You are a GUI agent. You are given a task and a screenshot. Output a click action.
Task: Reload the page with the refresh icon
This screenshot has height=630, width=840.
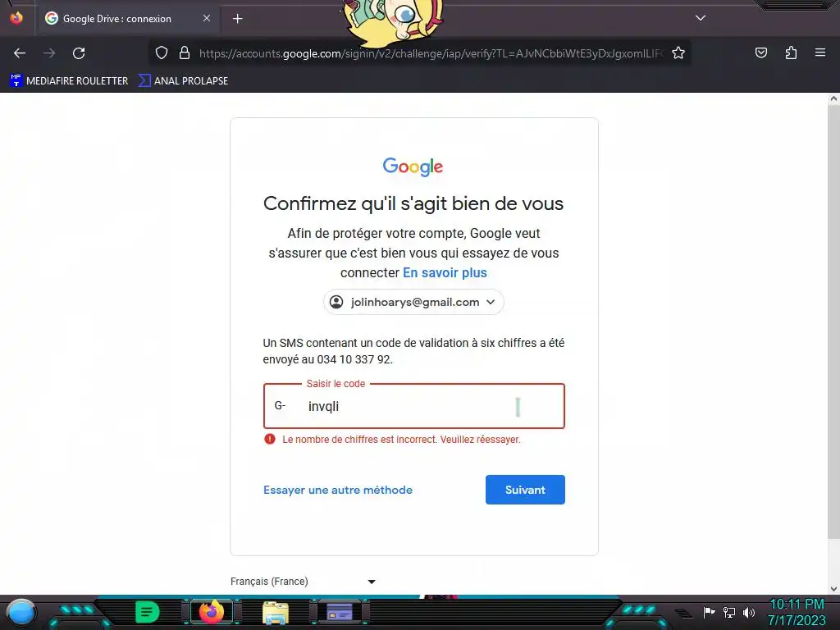[x=79, y=53]
